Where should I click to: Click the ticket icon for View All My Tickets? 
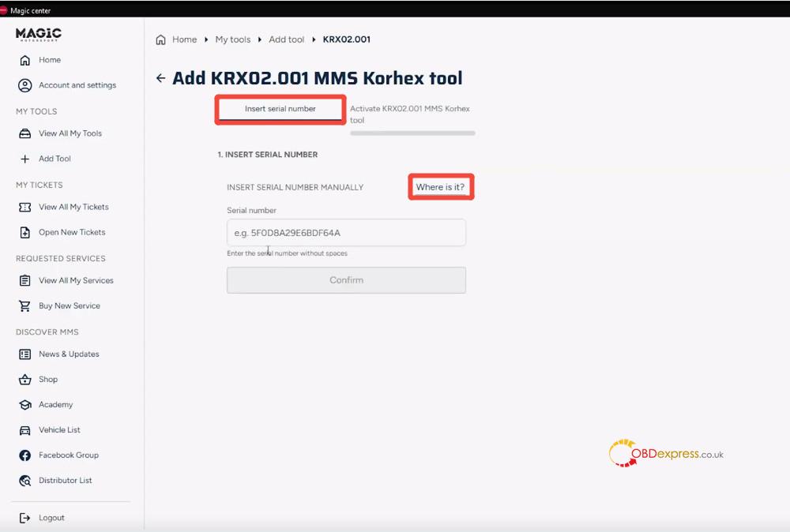point(24,207)
